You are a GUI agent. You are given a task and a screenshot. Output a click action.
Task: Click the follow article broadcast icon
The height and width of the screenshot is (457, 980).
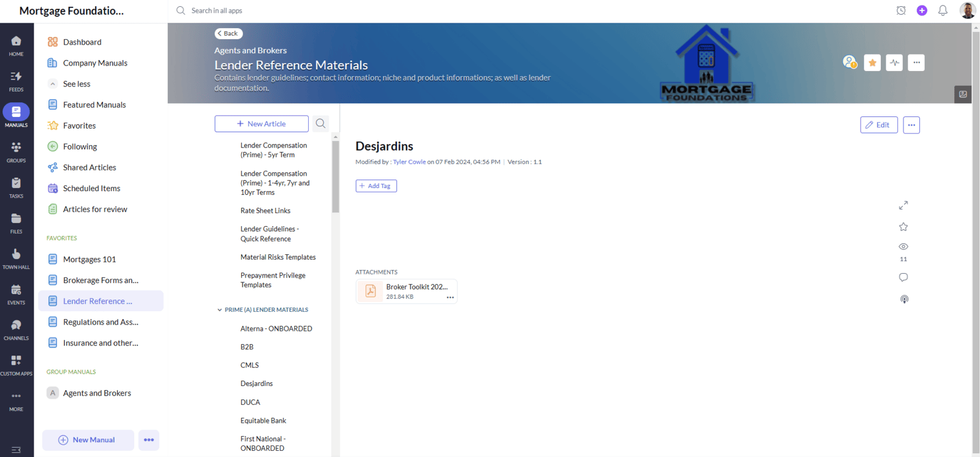coord(904,299)
